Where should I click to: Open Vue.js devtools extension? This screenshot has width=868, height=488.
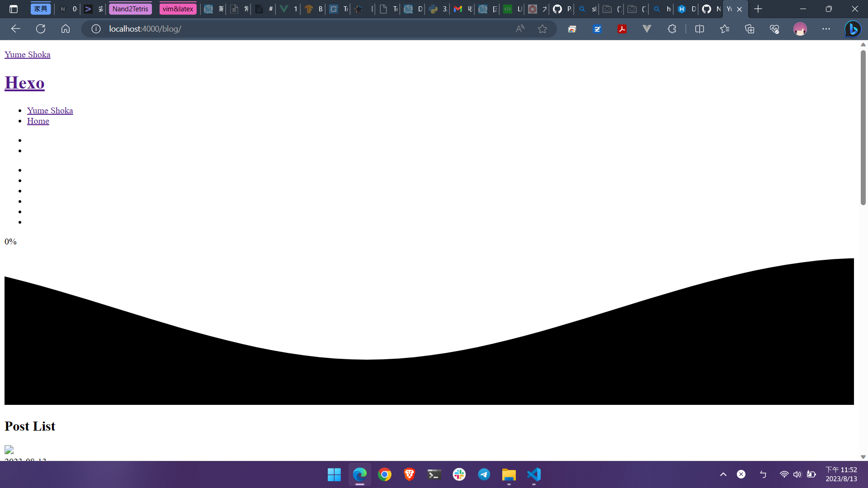647,28
